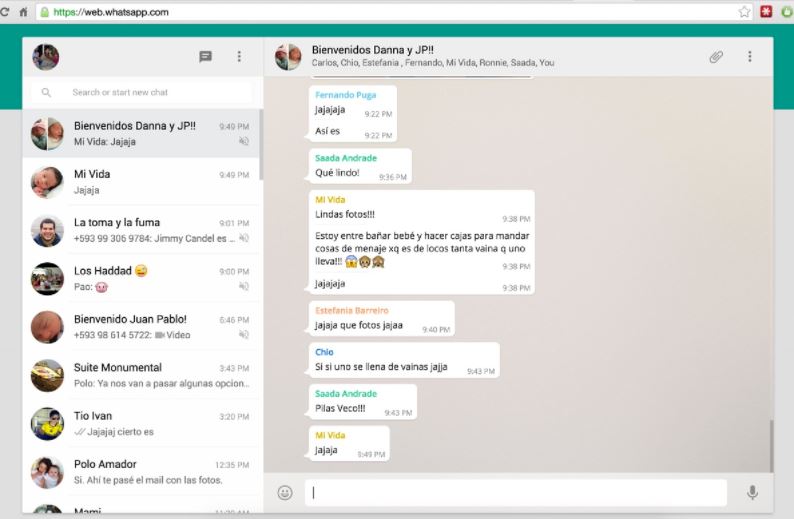Viewport: 794px width, 519px height.
Task: Click your profile picture in sidebar
Action: pos(46,57)
